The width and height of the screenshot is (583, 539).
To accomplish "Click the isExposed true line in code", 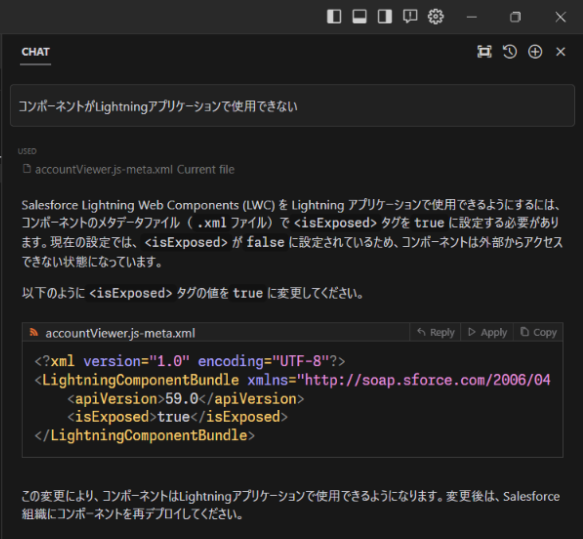I will (178, 417).
